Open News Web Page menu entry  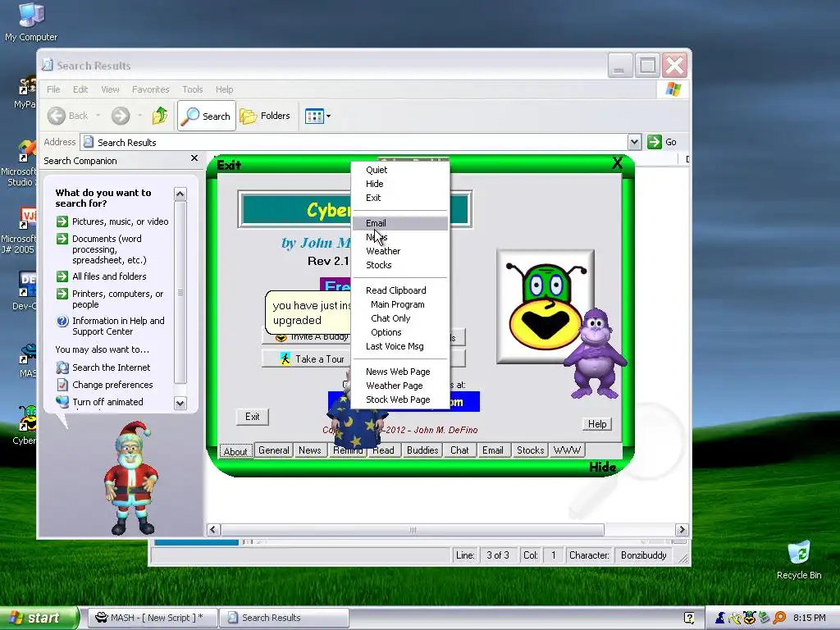(x=400, y=372)
